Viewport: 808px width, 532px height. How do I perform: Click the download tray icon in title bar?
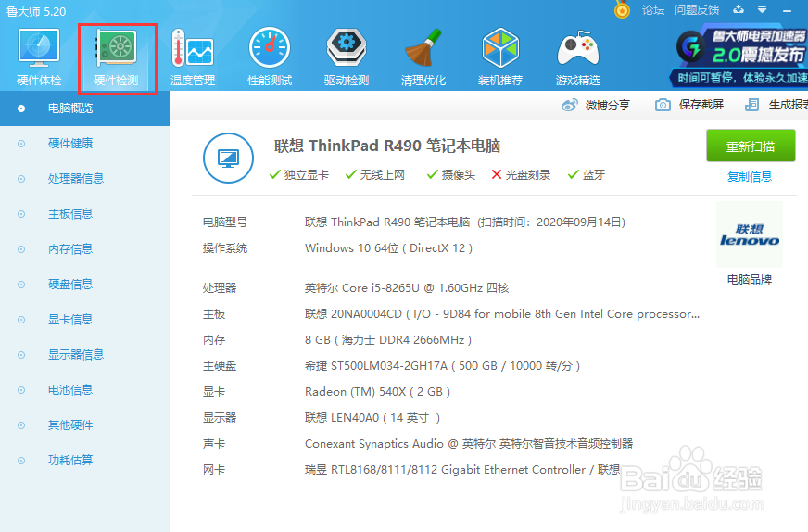pos(739,9)
